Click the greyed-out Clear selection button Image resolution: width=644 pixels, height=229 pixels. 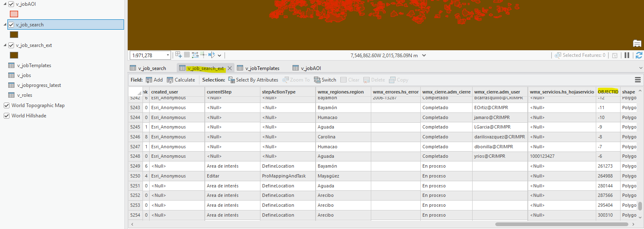(x=350, y=80)
